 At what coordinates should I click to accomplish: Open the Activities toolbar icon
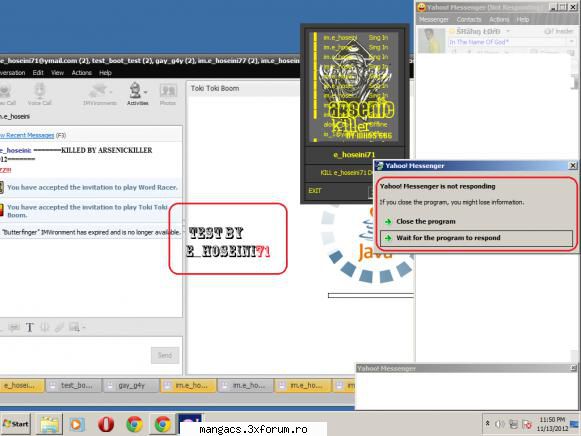click(135, 90)
